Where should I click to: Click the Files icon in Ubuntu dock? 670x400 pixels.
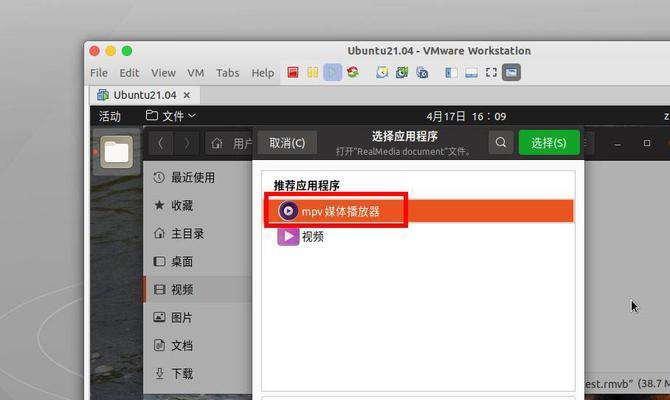(117, 152)
